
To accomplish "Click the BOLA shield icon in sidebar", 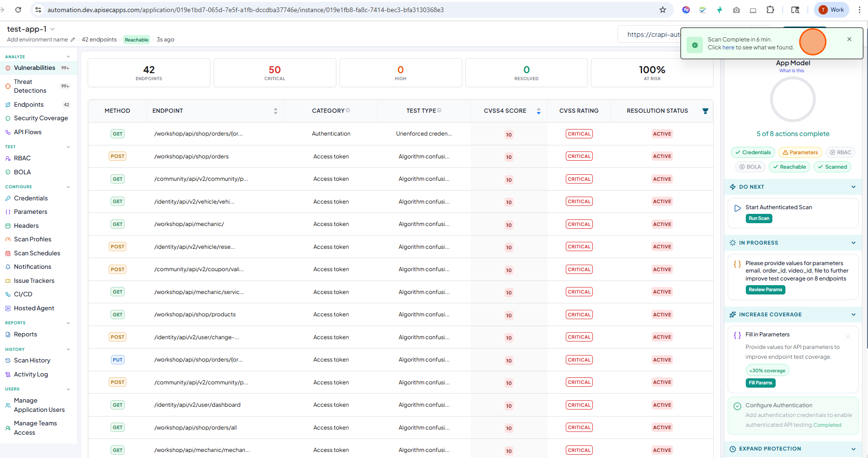I will point(8,172).
